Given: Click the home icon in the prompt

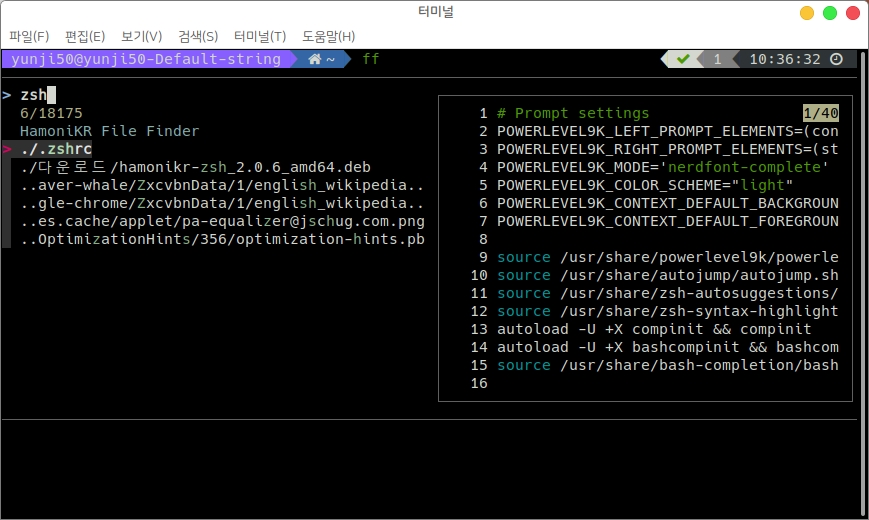Looking at the screenshot, I should pos(315,59).
